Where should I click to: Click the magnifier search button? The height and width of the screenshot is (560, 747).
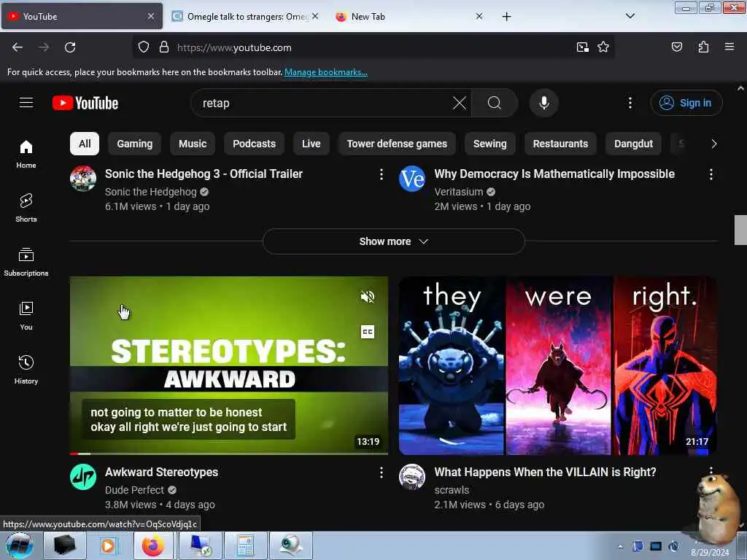pos(495,103)
